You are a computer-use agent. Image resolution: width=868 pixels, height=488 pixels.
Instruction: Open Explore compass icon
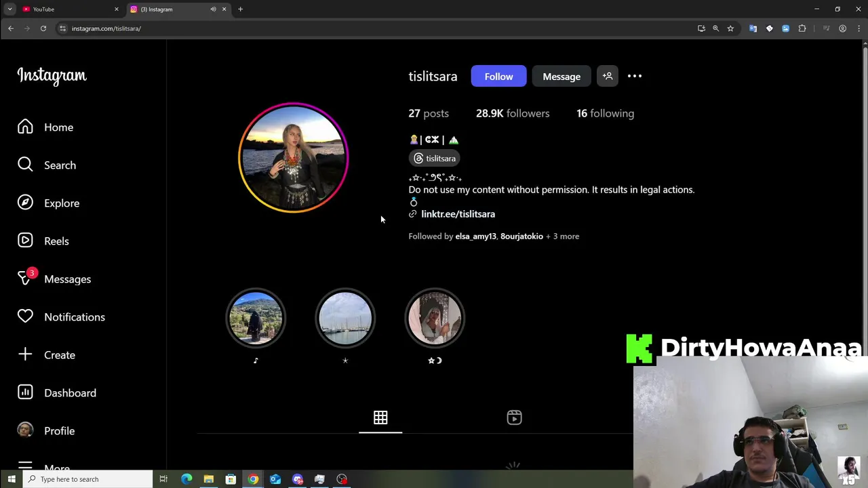point(25,203)
